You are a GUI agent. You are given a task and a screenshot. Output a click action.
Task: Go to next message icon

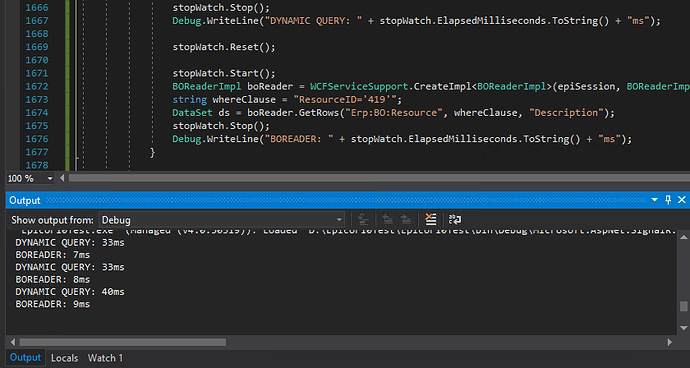(x=405, y=219)
